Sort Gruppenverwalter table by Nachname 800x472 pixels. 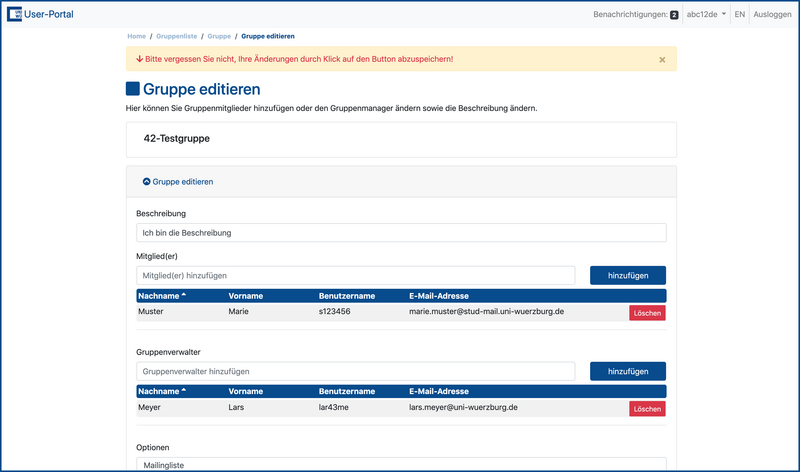point(162,391)
